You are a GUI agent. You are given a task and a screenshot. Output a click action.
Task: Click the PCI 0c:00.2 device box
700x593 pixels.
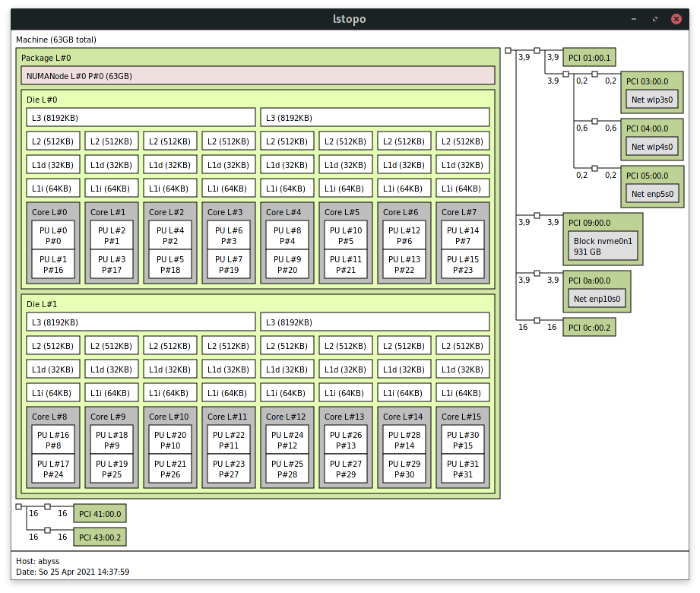point(589,328)
